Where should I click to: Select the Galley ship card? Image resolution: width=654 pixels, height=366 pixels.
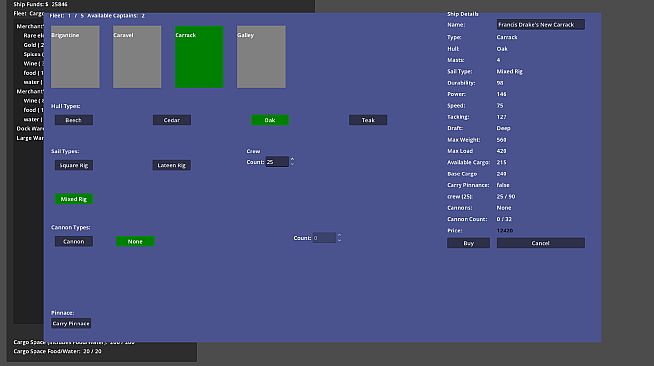[x=261, y=57]
